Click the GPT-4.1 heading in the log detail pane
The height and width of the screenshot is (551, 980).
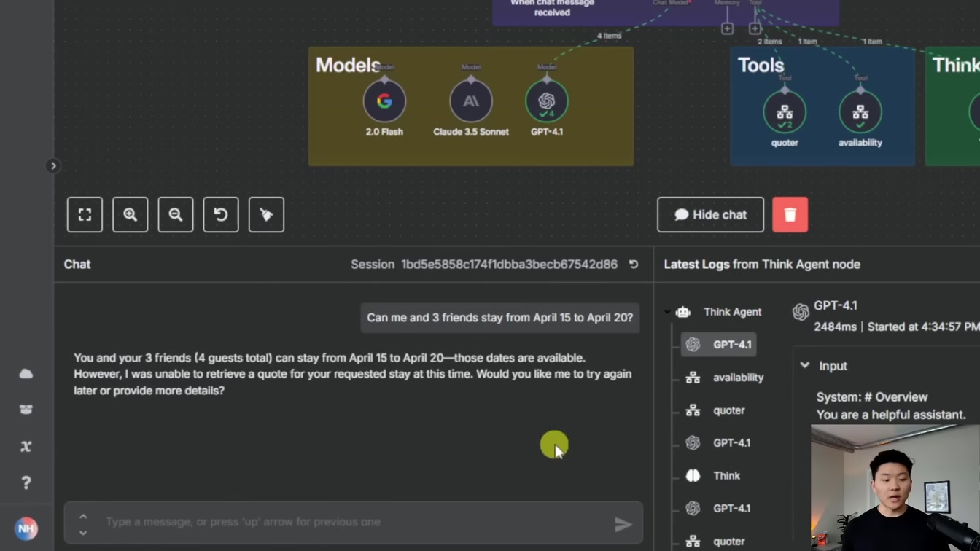click(836, 305)
